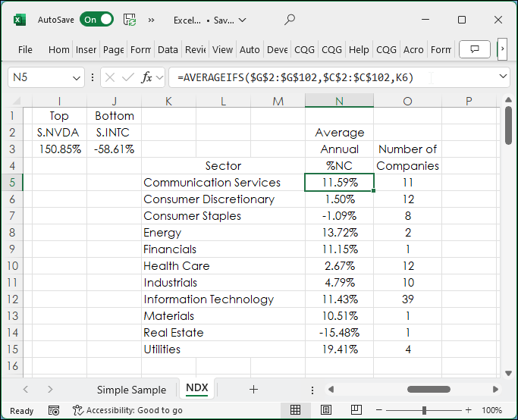Click the vertical scrollbar thumb

(x=508, y=126)
